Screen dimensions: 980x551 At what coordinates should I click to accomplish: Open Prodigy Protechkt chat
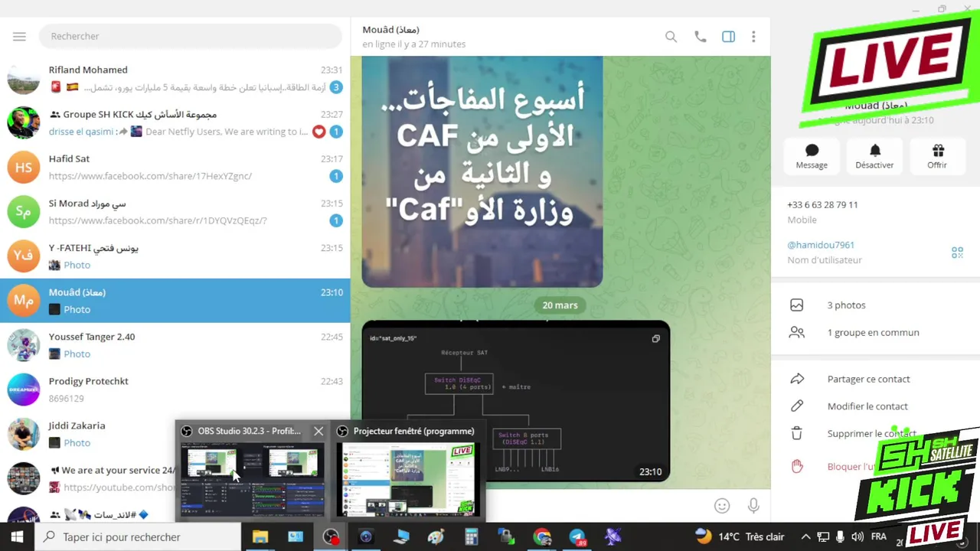pyautogui.click(x=175, y=389)
